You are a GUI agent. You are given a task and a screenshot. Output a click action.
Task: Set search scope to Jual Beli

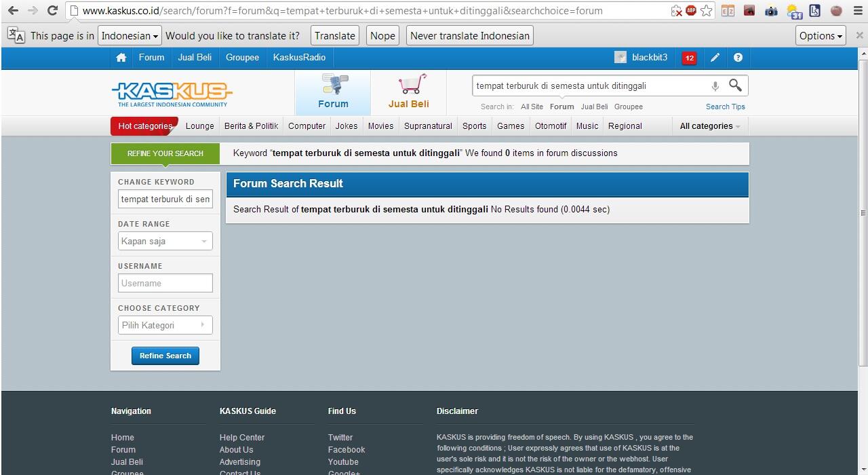[x=594, y=107]
